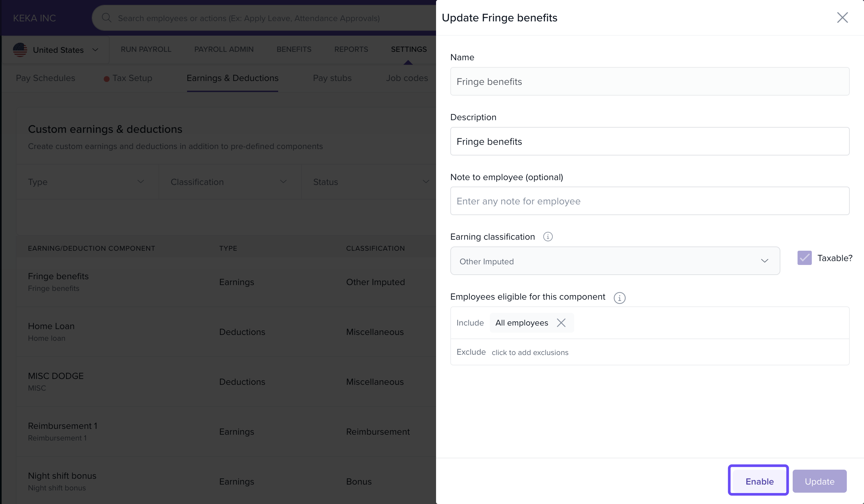This screenshot has height=504, width=864.
Task: Click the Earning classification info icon
Action: pos(548,237)
